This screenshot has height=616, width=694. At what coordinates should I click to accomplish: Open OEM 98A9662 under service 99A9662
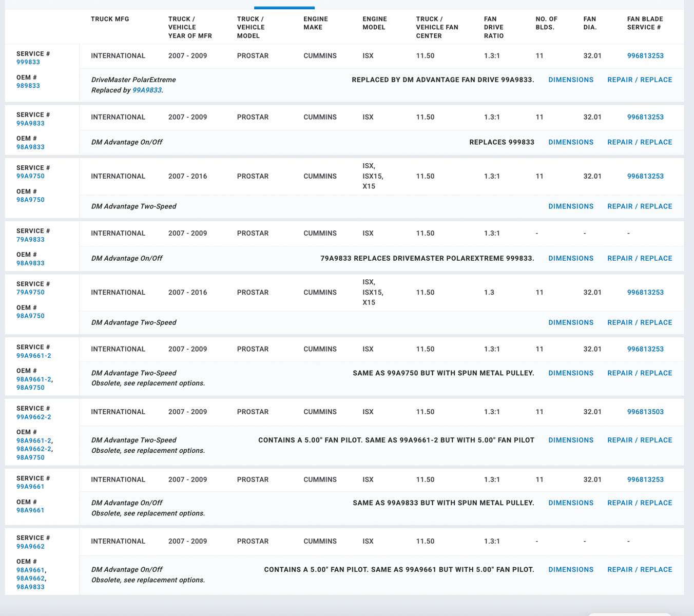30,578
